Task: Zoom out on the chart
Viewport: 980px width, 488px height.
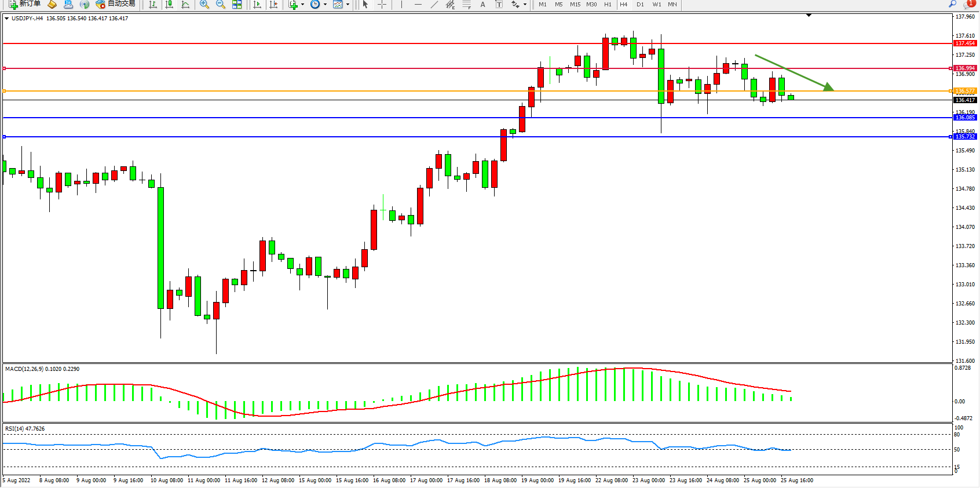Action: click(x=220, y=5)
